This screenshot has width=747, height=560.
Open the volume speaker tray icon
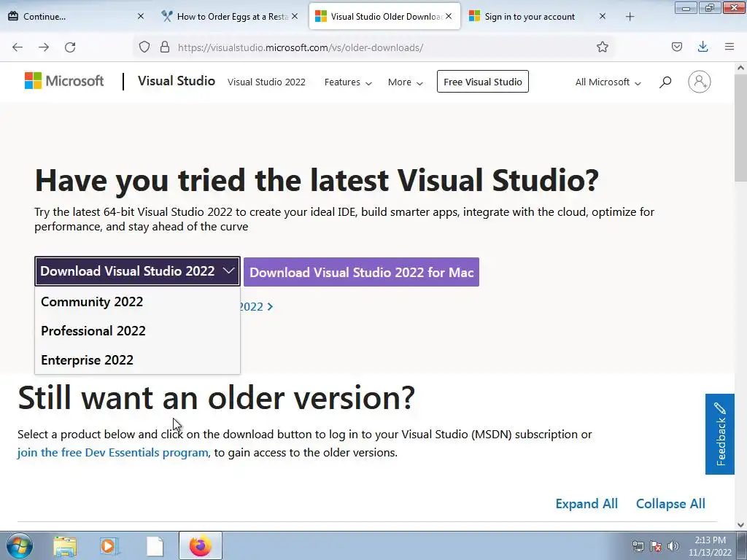673,546
